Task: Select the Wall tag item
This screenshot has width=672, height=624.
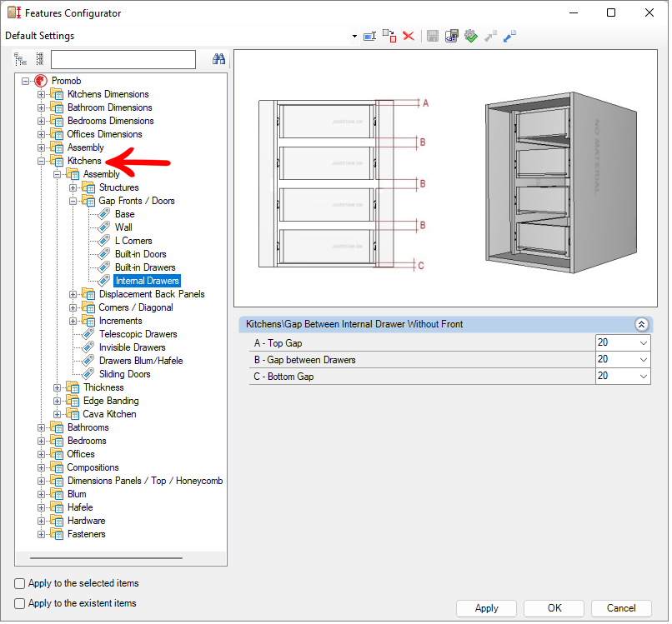Action: [x=123, y=227]
